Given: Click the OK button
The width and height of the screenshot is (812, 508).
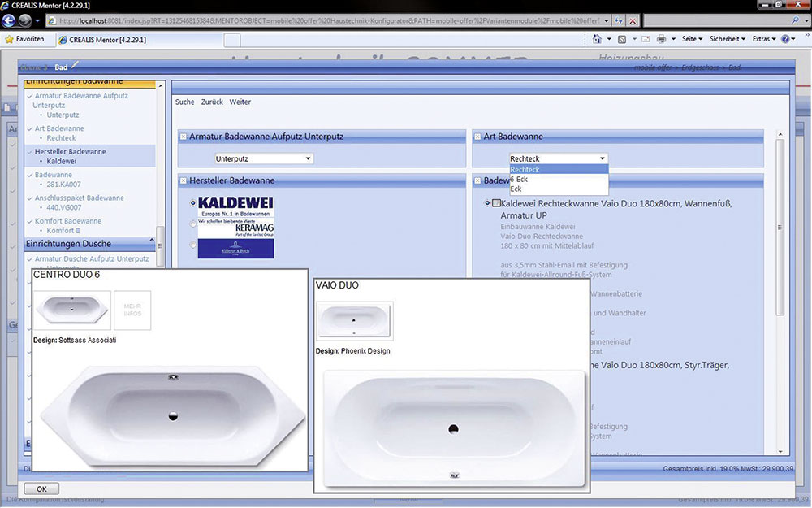Looking at the screenshot, I should click(x=41, y=488).
